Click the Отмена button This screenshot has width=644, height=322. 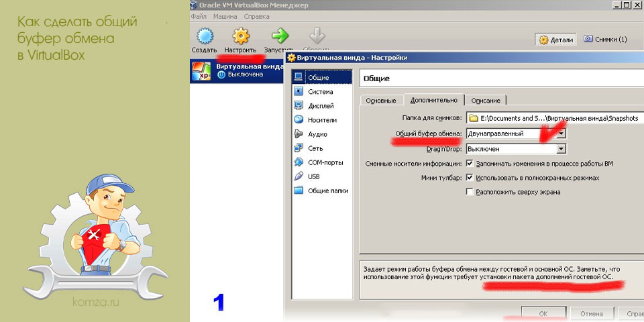[x=592, y=314]
